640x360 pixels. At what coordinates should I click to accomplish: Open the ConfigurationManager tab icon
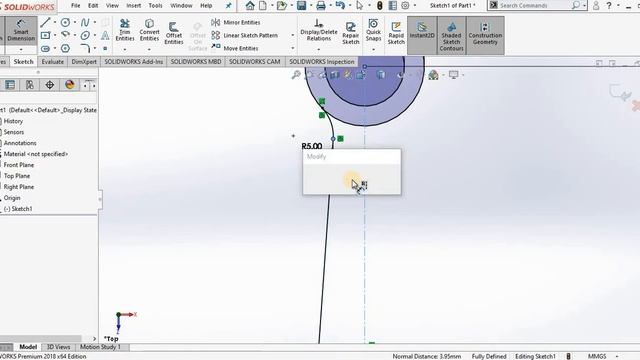[30, 85]
